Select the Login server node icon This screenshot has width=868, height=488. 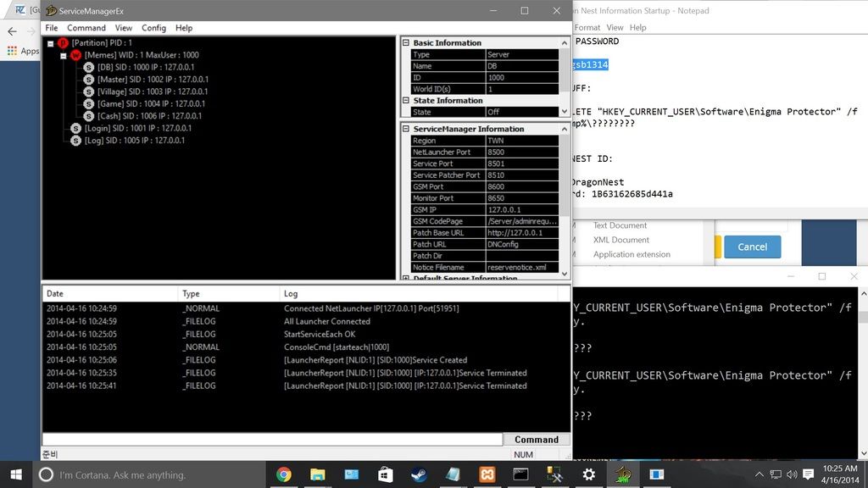point(76,128)
